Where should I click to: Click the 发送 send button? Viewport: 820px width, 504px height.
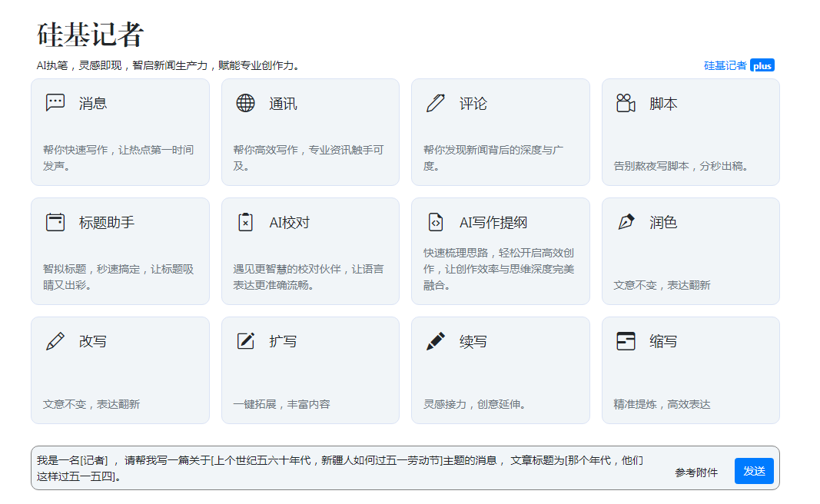point(754,471)
